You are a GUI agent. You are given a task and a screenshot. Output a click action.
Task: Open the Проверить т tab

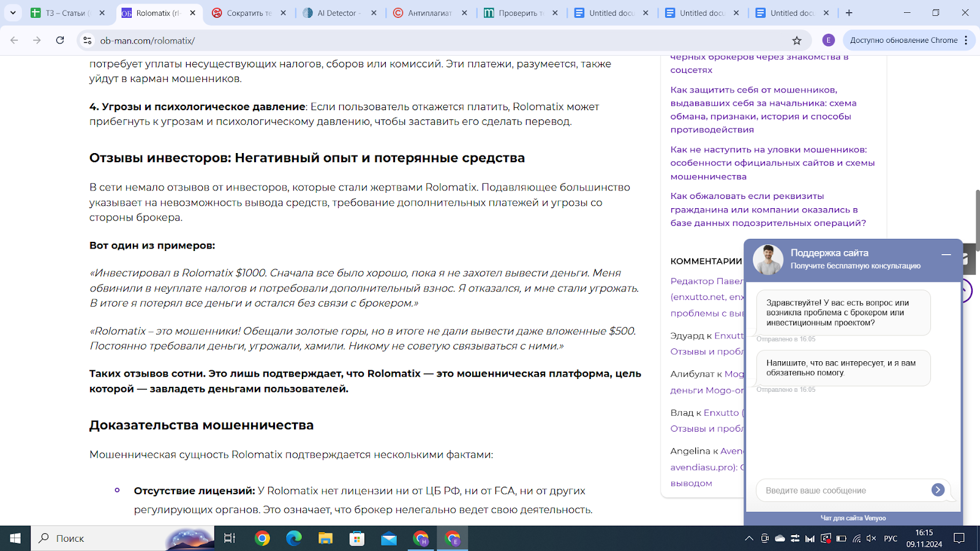click(x=522, y=13)
